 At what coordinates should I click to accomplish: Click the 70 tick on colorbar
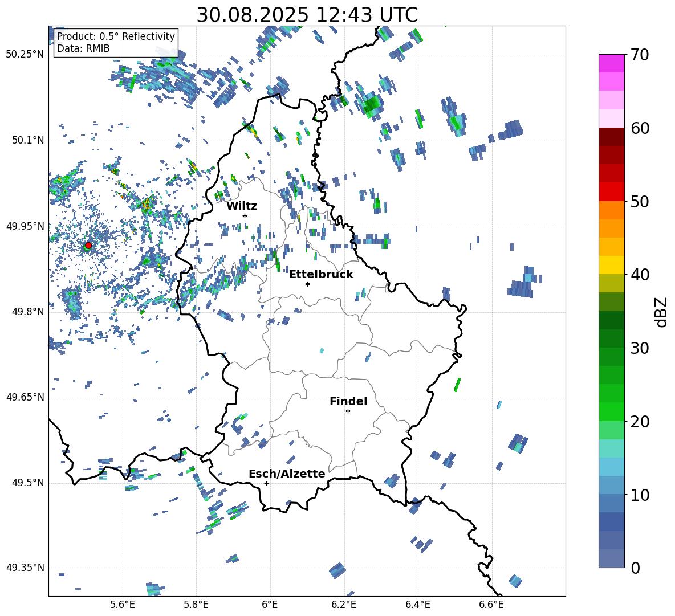(x=640, y=55)
